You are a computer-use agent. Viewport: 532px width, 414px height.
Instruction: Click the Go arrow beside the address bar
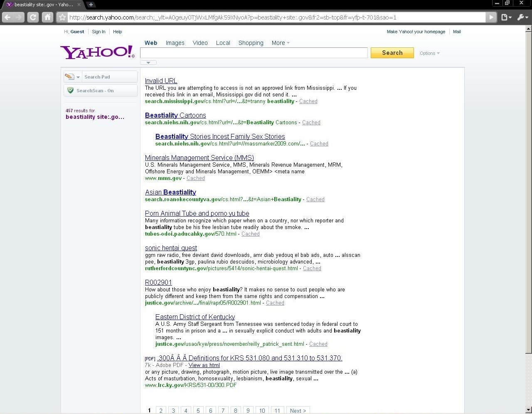492,17
